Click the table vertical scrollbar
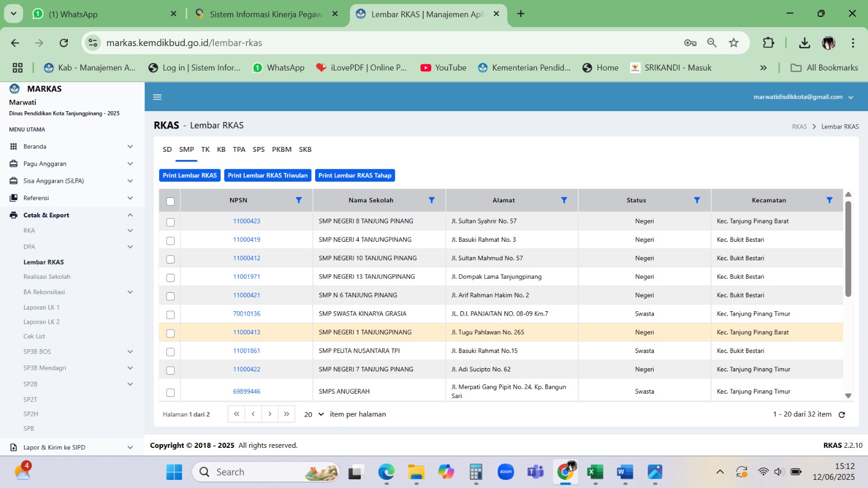The height and width of the screenshot is (488, 868). [x=848, y=249]
